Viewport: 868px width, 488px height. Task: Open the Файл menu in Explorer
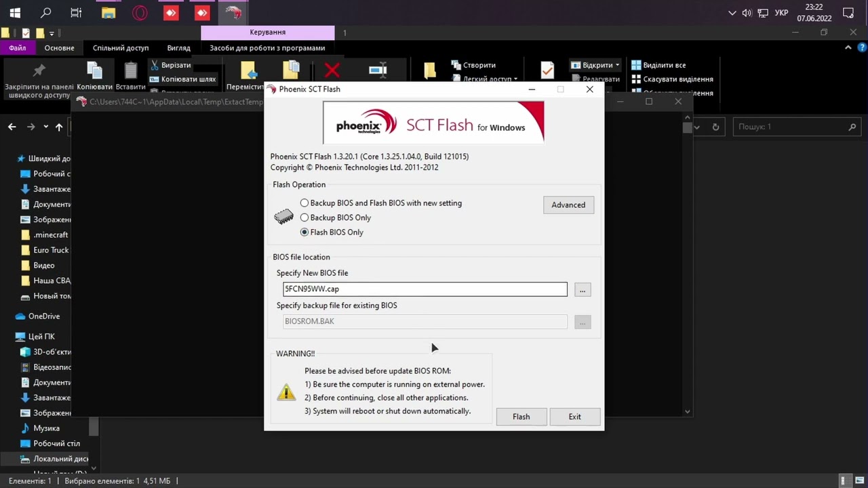pos(18,48)
